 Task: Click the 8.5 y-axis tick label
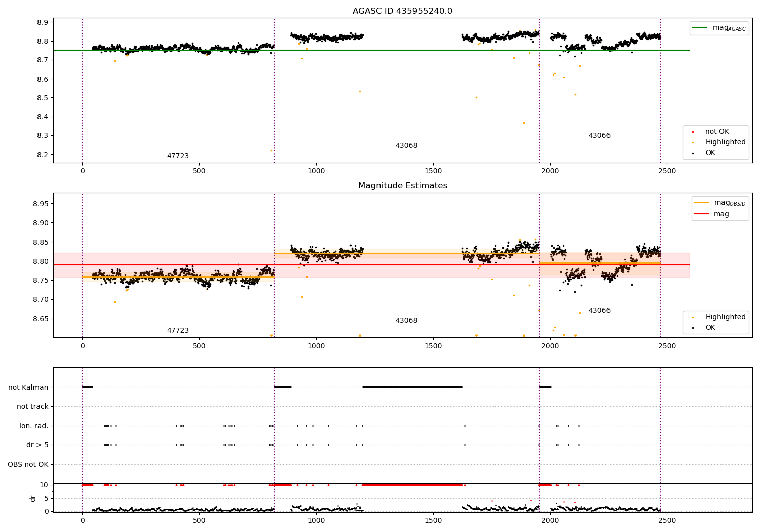point(43,98)
